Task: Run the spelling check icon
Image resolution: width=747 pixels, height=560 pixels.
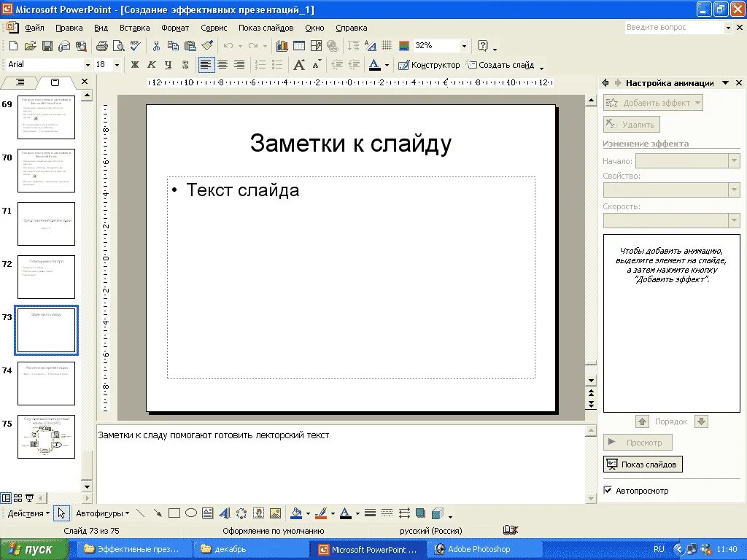Action: tap(135, 46)
